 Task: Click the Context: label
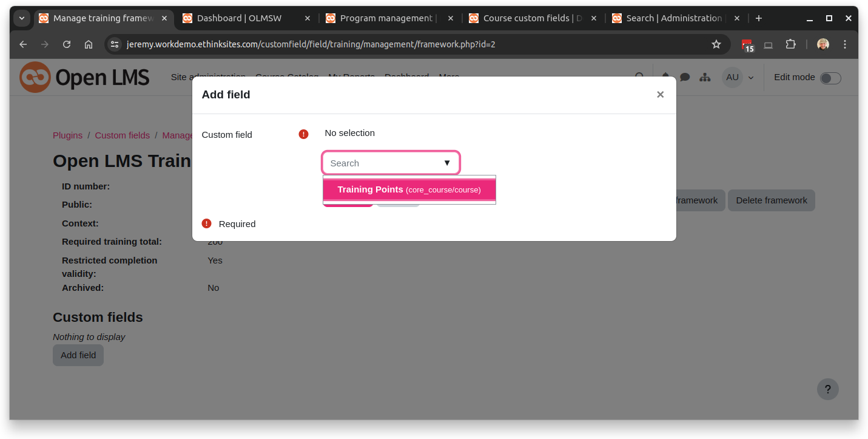80,223
